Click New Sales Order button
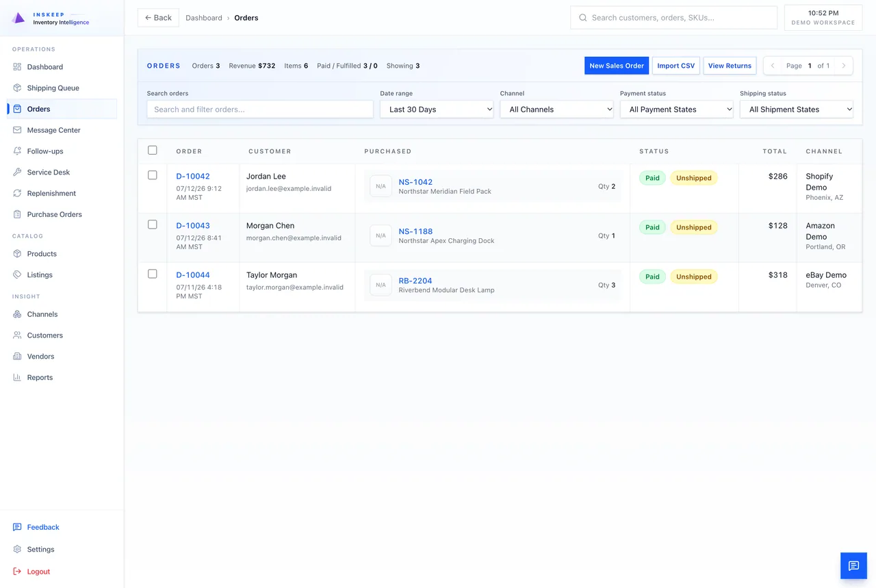Viewport: 876px width, 588px height. (617, 66)
